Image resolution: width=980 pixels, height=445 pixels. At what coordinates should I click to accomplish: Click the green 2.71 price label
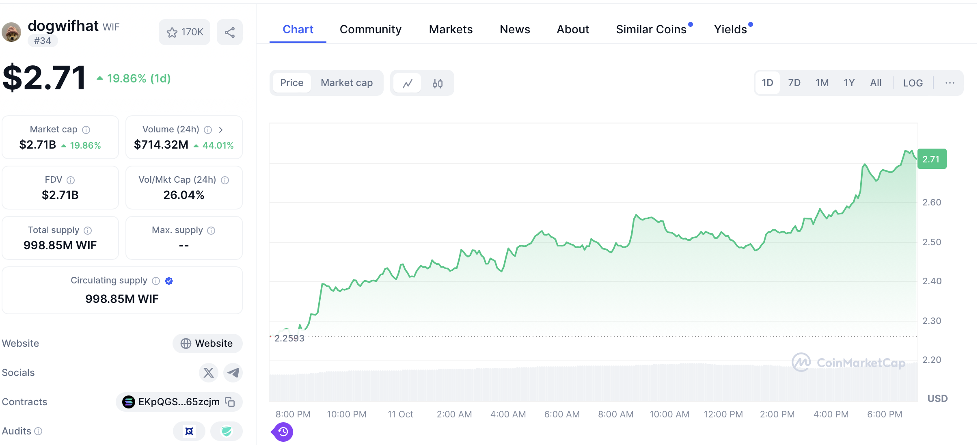pos(931,159)
